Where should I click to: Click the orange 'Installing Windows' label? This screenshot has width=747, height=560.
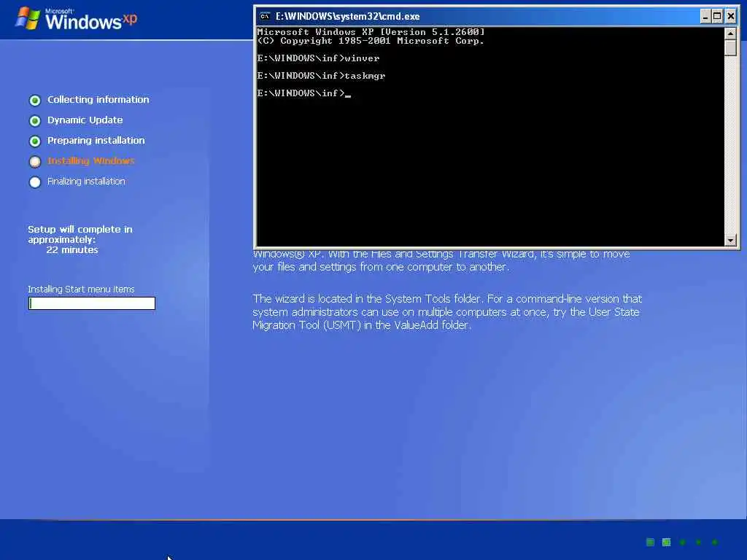(x=91, y=161)
